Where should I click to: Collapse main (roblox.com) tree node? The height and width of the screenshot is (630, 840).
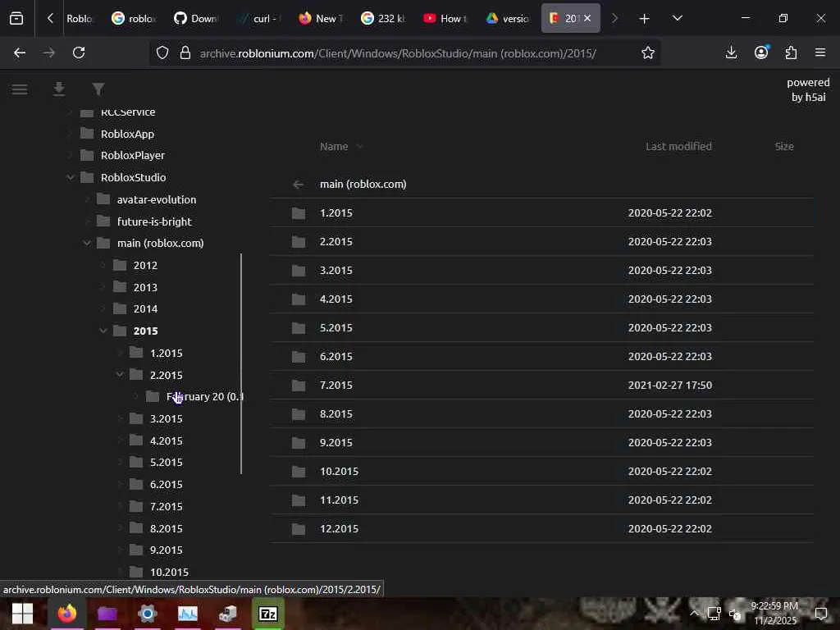click(87, 243)
